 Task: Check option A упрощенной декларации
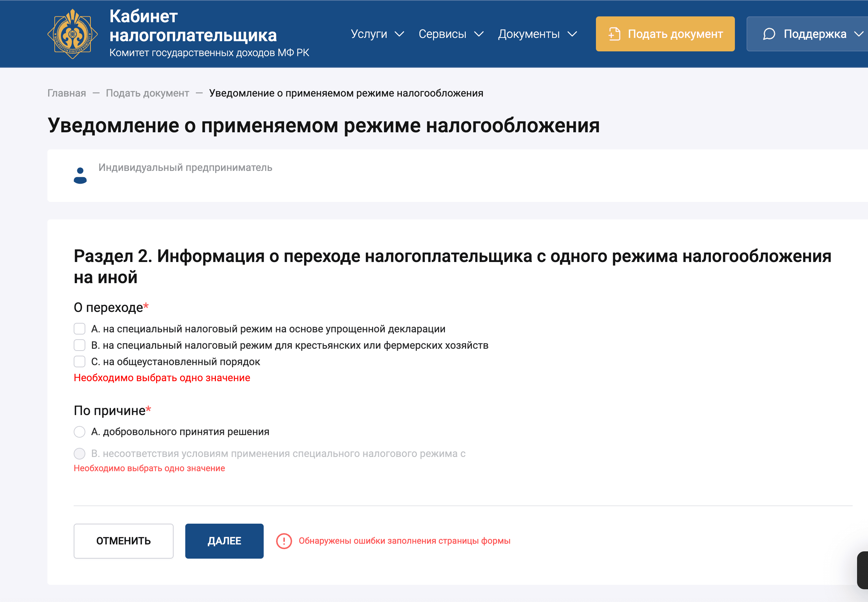[79, 329]
